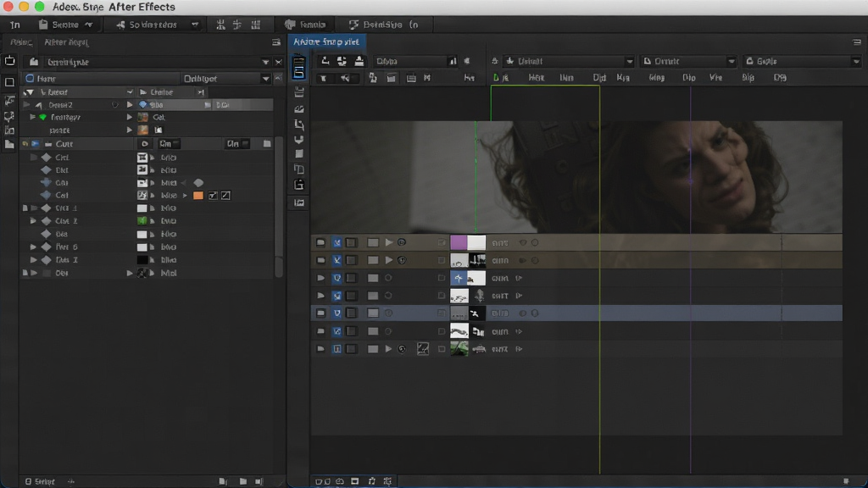The width and height of the screenshot is (868, 488).
Task: Open the left panel's path dropdown arrow
Action: click(265, 62)
